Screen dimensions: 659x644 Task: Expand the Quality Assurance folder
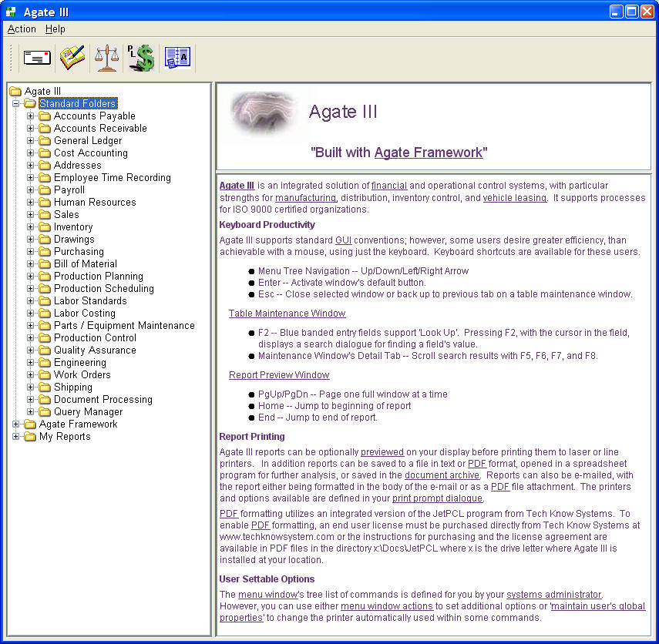point(30,350)
